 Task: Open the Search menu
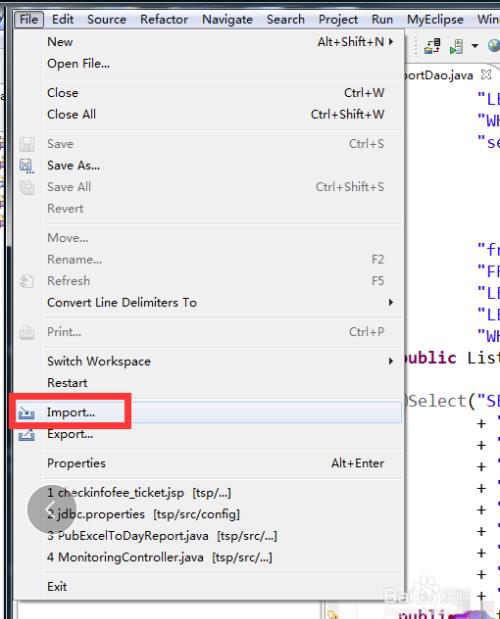[285, 19]
